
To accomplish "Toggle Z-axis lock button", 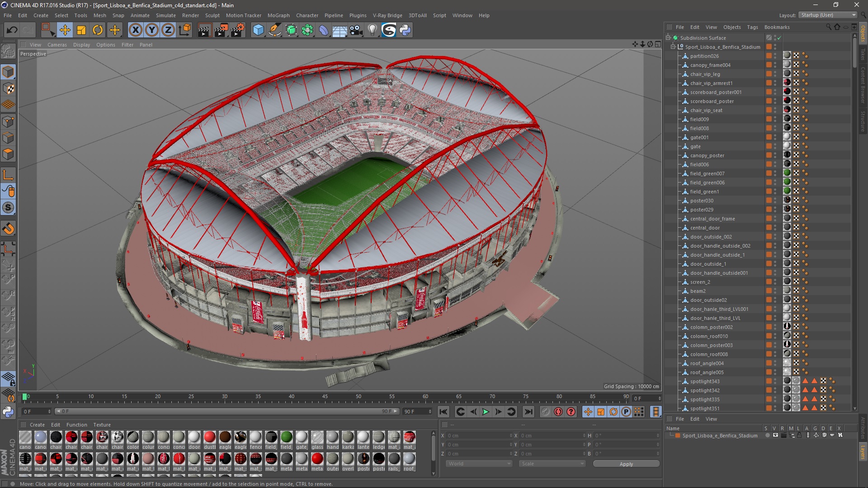I will click(168, 30).
